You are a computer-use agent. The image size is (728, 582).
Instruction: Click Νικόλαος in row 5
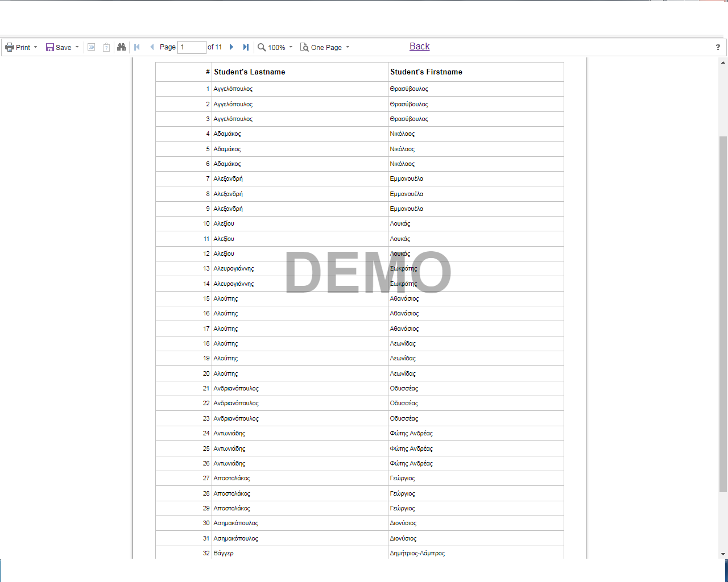click(402, 149)
